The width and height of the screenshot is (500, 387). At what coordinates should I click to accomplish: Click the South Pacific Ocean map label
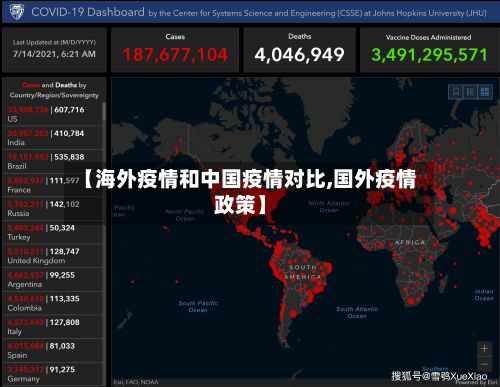tap(198, 306)
